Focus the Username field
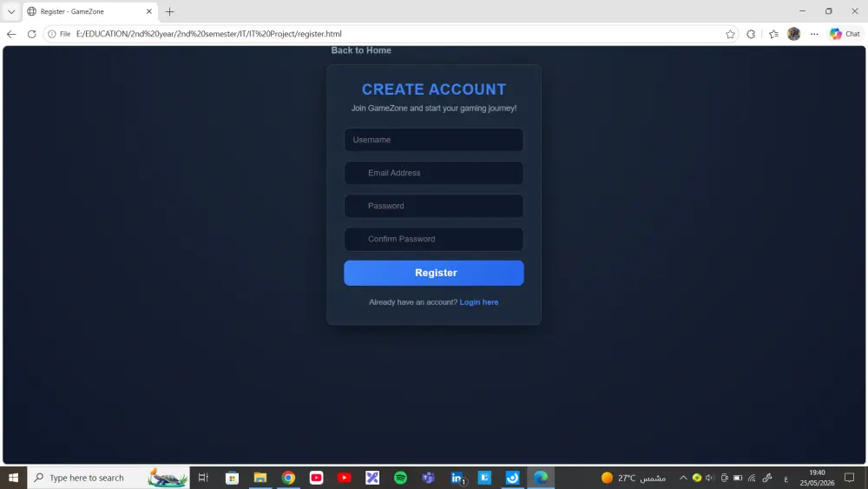This screenshot has height=489, width=868. tap(433, 140)
